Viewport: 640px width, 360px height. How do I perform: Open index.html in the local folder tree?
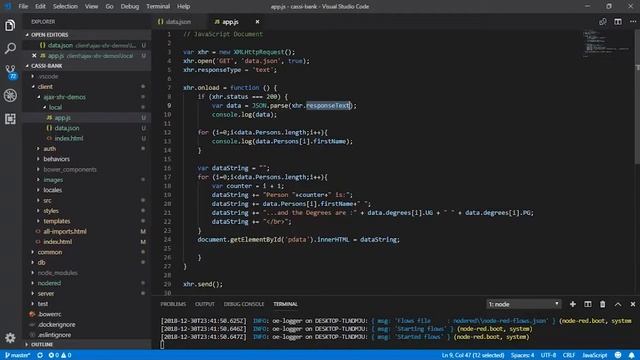click(x=69, y=138)
